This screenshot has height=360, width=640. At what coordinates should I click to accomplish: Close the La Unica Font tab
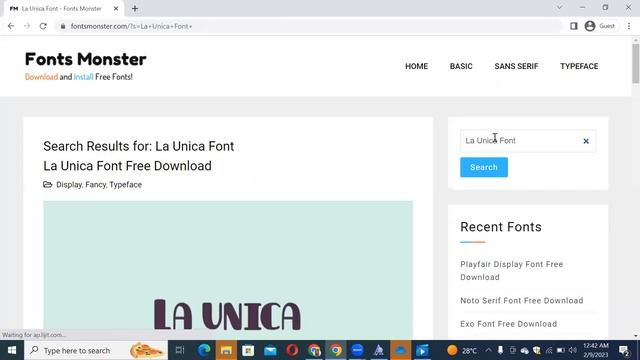coord(116,9)
